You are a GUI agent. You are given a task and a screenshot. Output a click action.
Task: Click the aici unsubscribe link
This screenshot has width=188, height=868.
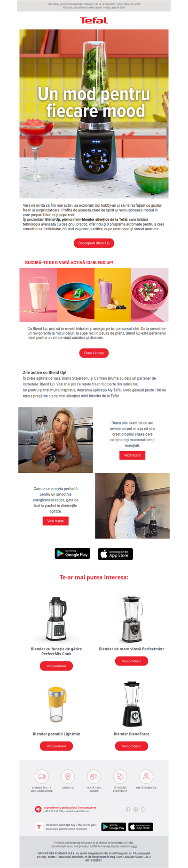[x=134, y=846]
